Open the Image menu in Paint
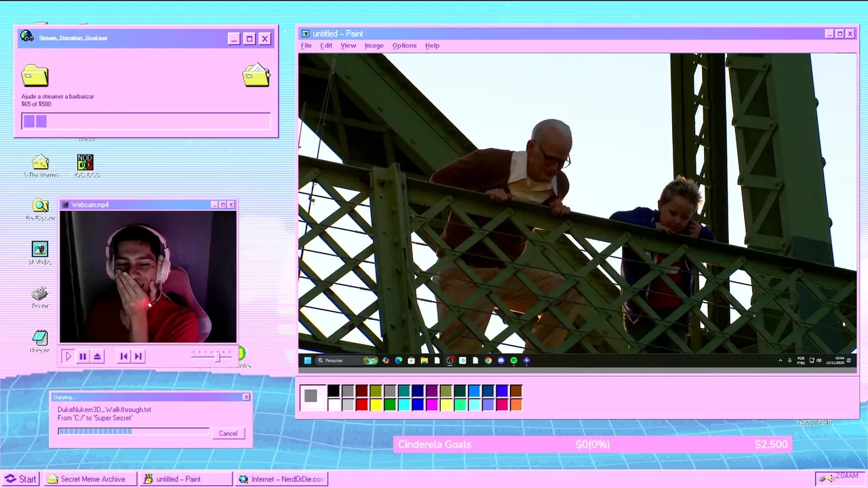868x488 pixels. pos(374,45)
